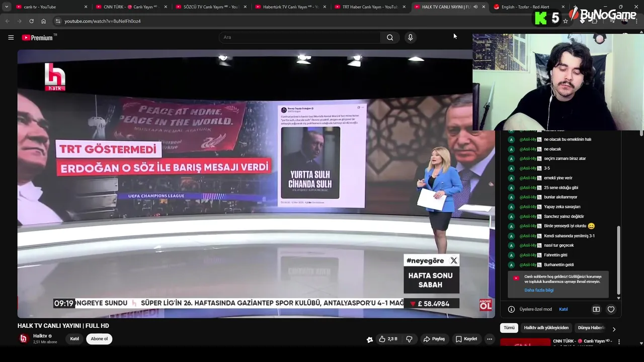Close the HALK TV CANLI YAYINI tab
The image size is (644, 362).
pos(484,7)
